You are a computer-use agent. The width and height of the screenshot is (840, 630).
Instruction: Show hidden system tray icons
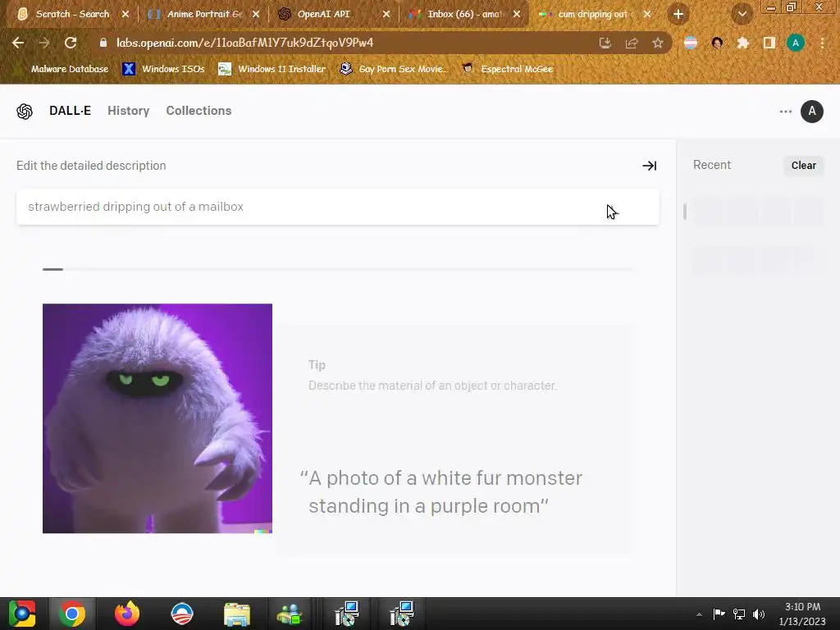(699, 614)
